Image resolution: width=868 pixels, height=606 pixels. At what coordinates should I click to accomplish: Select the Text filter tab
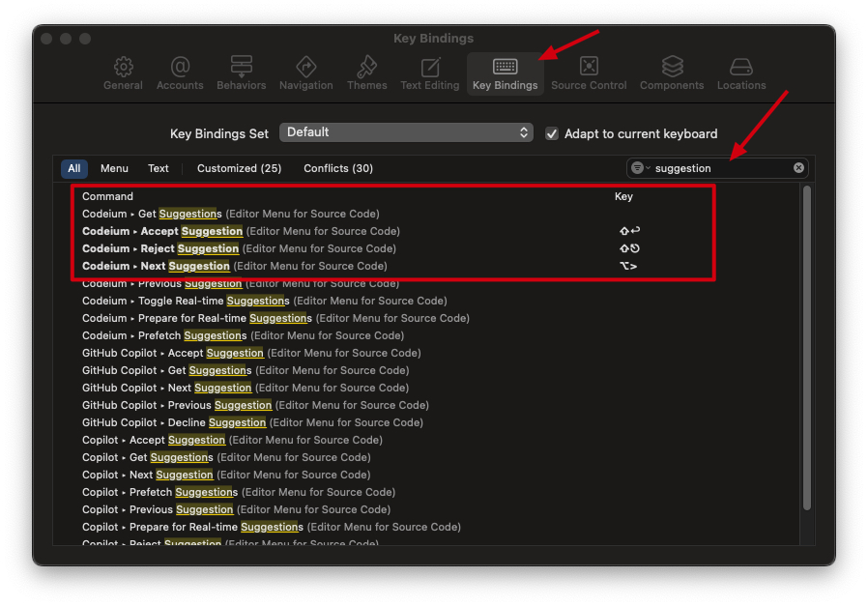coord(159,168)
